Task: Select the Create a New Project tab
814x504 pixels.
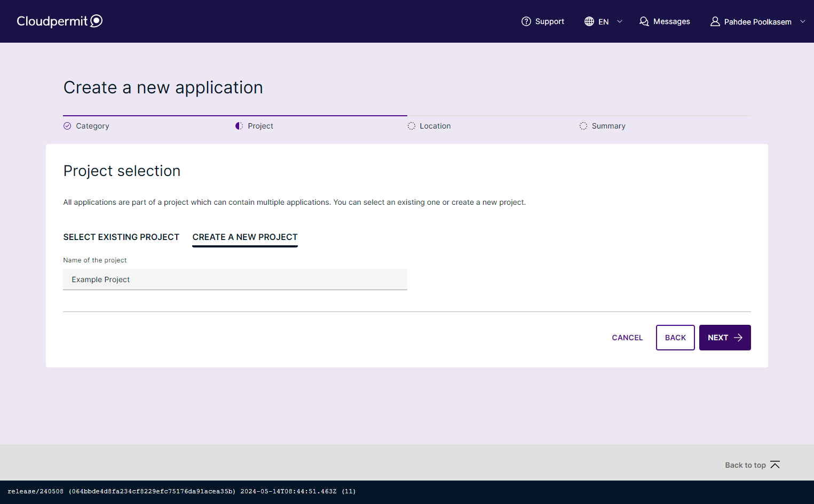Action: tap(245, 237)
